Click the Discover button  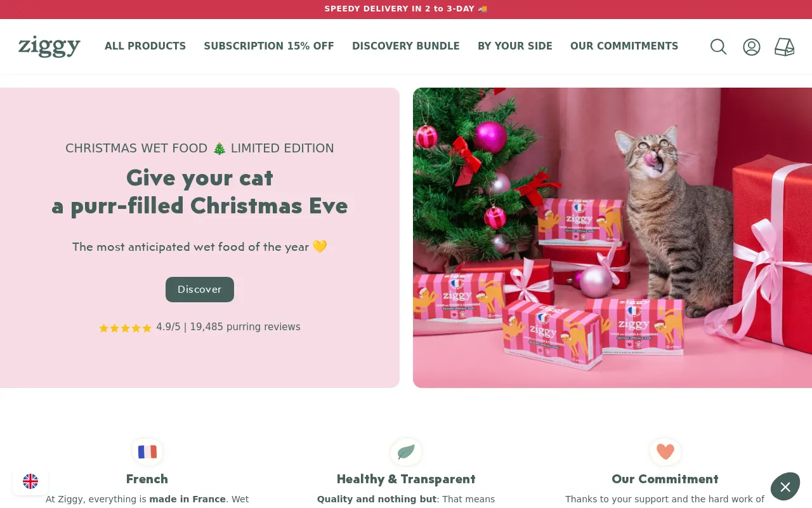tap(200, 290)
